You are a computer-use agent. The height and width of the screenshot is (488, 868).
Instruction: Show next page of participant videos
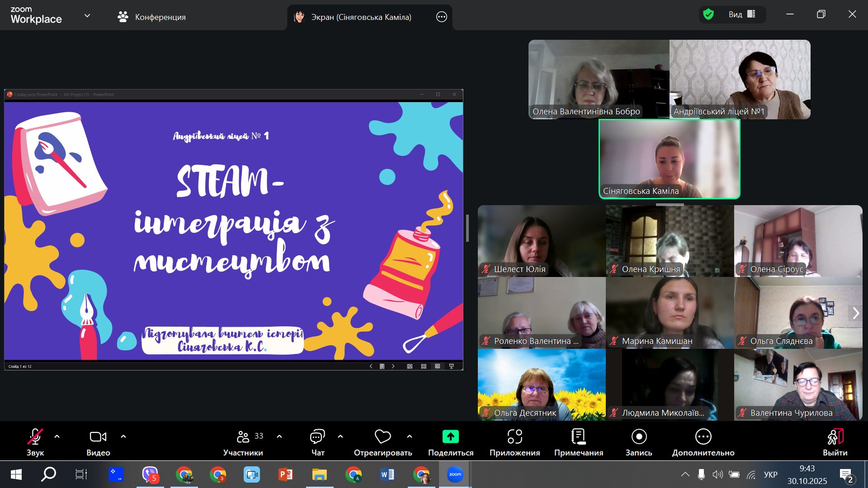(855, 313)
